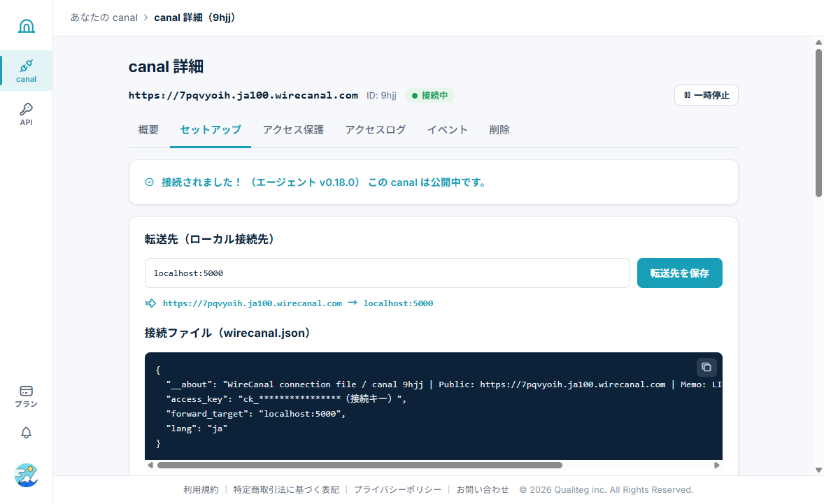Image resolution: width=824 pixels, height=504 pixels.
Task: Click the "__about" line in JSON
Action: pos(444,384)
